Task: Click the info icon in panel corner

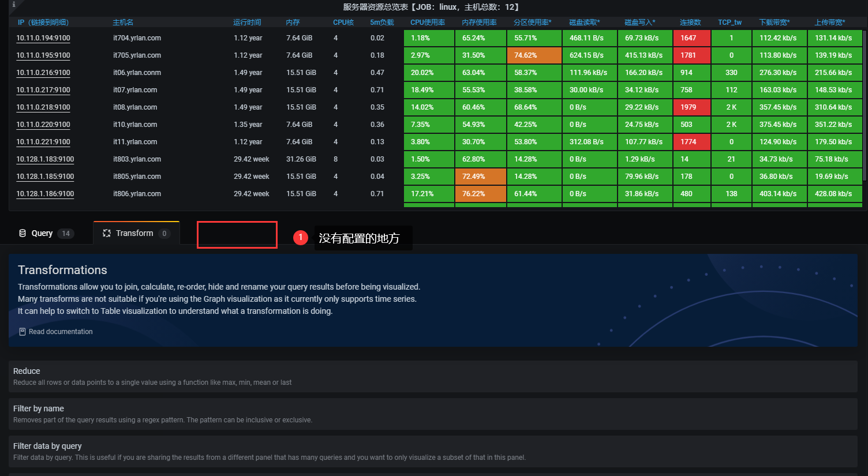Action: click(14, 5)
